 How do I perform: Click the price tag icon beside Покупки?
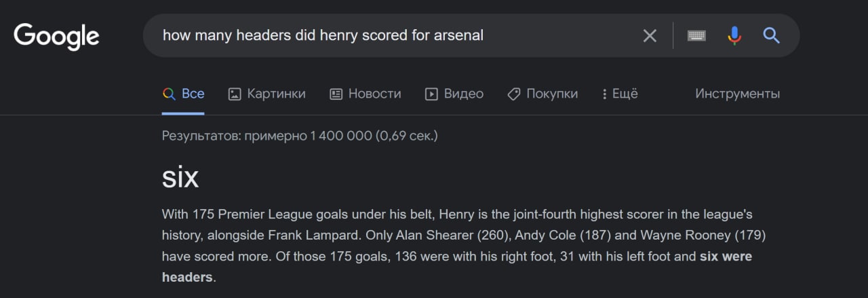click(514, 94)
